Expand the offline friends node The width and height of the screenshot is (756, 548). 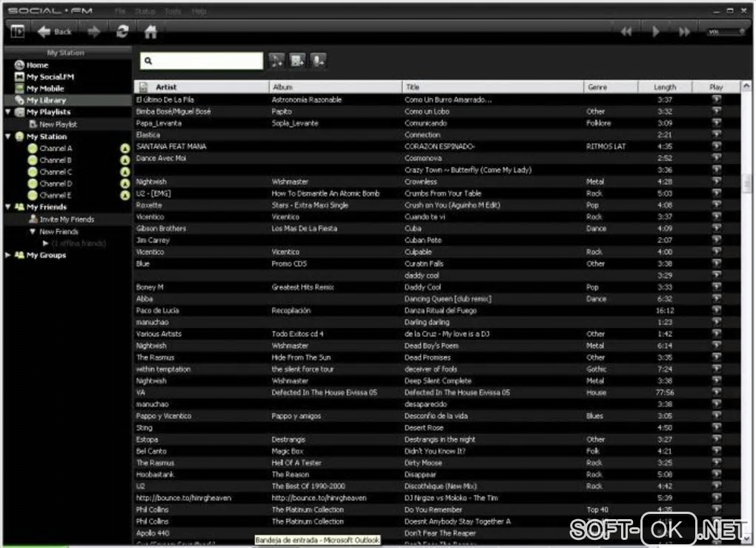point(46,243)
